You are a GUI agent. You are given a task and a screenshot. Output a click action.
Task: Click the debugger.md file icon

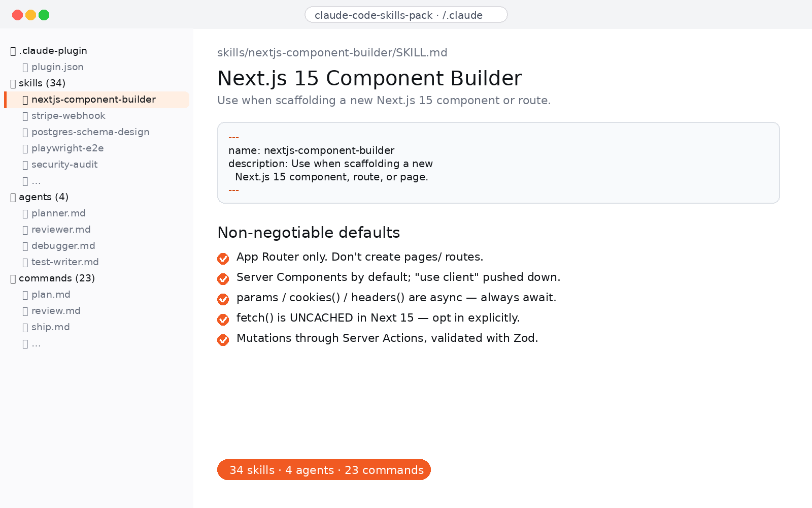(25, 246)
